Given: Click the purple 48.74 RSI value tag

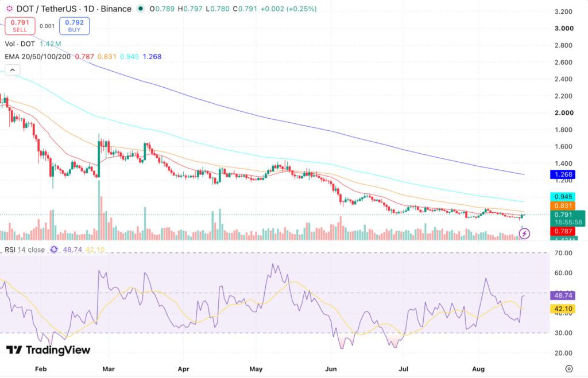Looking at the screenshot, I should pos(563,295).
